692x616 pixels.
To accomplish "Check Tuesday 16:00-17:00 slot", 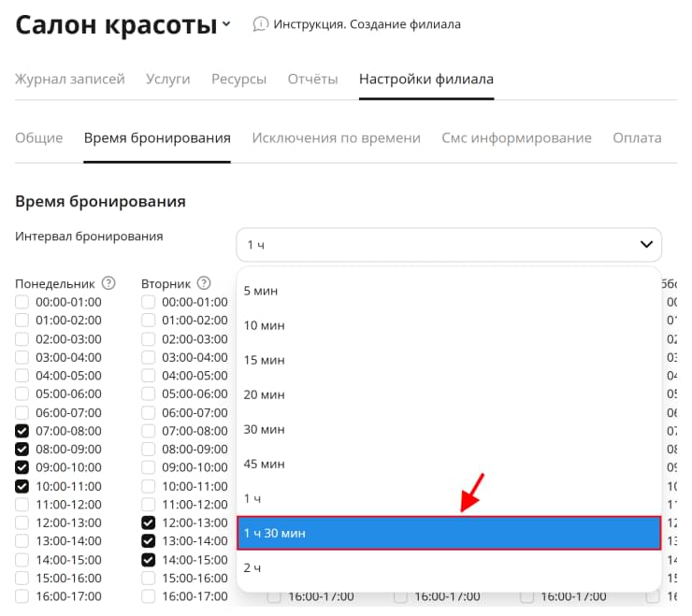I will 149,596.
